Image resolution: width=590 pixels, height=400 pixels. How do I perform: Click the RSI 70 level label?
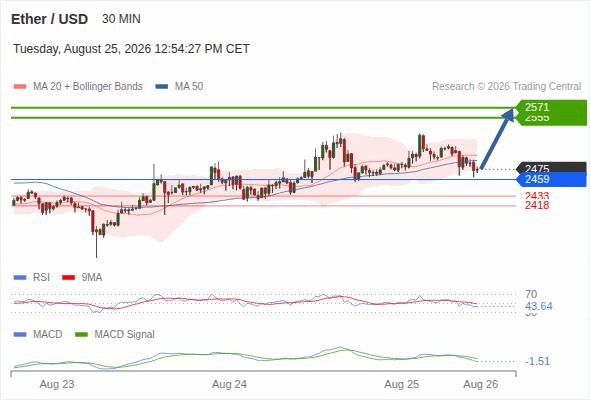point(531,294)
